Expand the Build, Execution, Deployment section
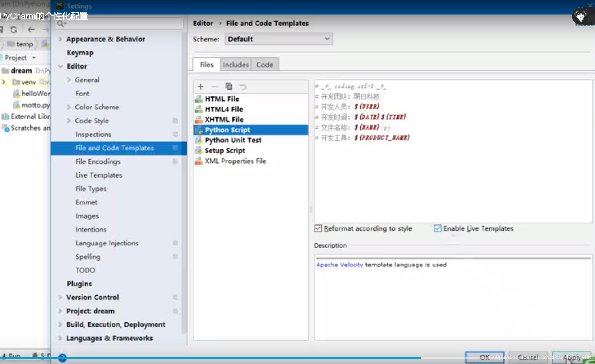The image size is (595, 364). (60, 324)
